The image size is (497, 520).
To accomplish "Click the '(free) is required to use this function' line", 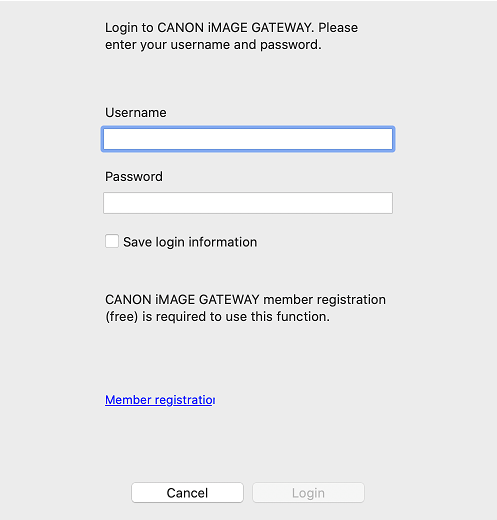I will [x=218, y=317].
